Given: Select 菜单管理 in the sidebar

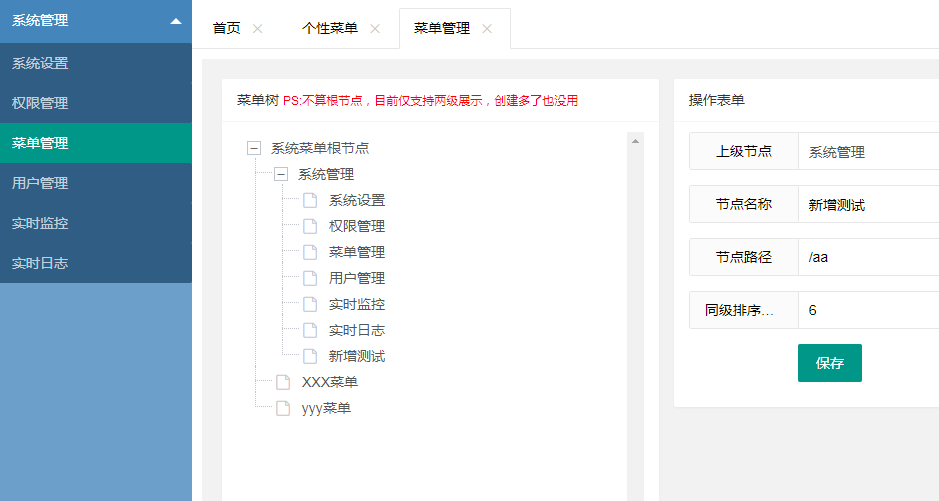Looking at the screenshot, I should 96,143.
